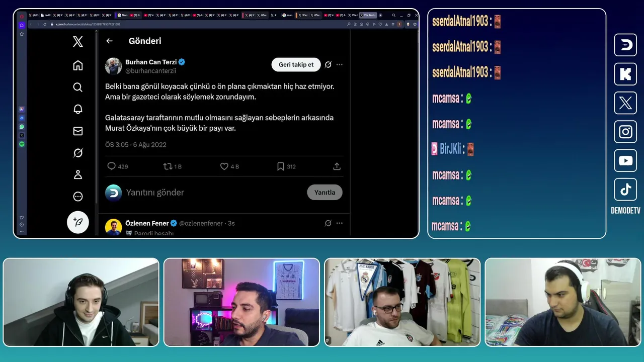Open Özlenen Fener's profile name
Screen dimensions: 644x362
[x=147, y=223]
